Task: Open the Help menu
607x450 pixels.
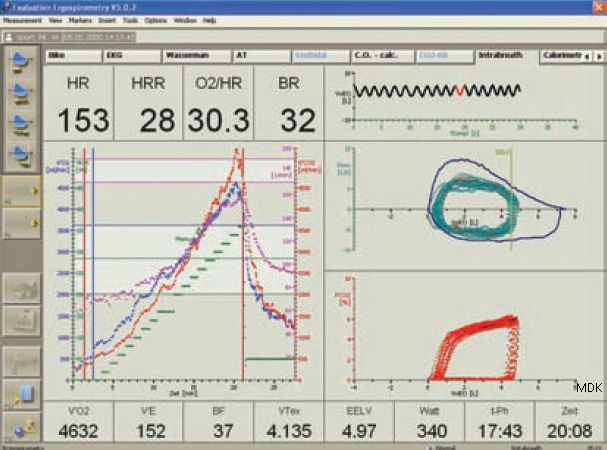Action: [209, 21]
